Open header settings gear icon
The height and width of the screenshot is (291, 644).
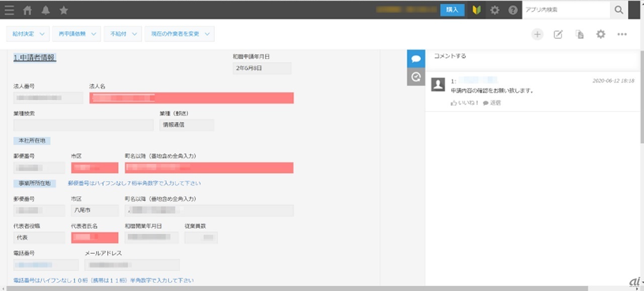495,10
